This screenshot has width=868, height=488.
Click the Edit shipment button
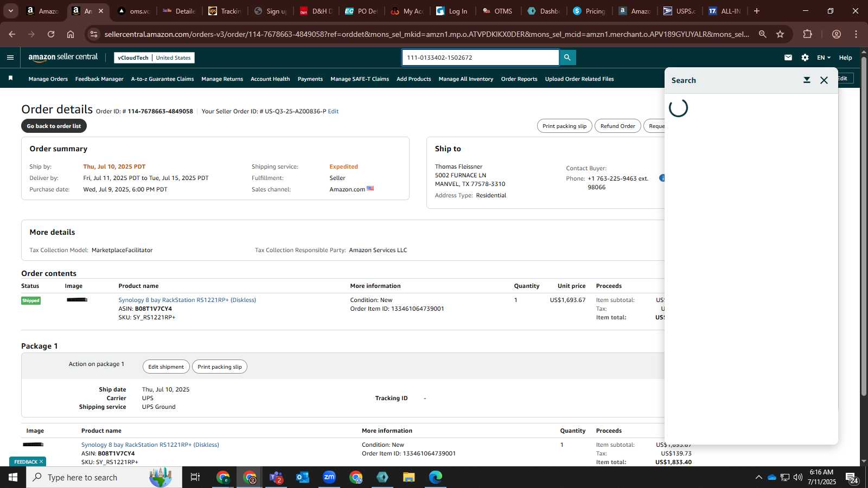tap(166, 367)
